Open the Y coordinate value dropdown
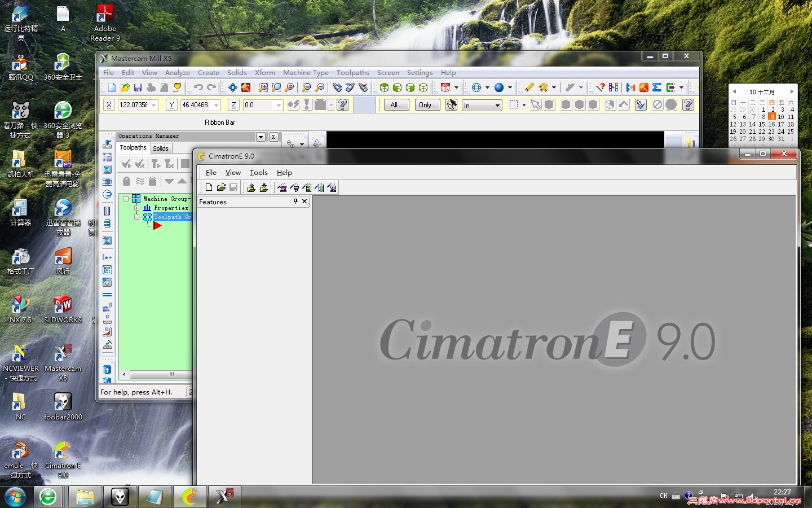The width and height of the screenshot is (812, 508). (x=216, y=105)
